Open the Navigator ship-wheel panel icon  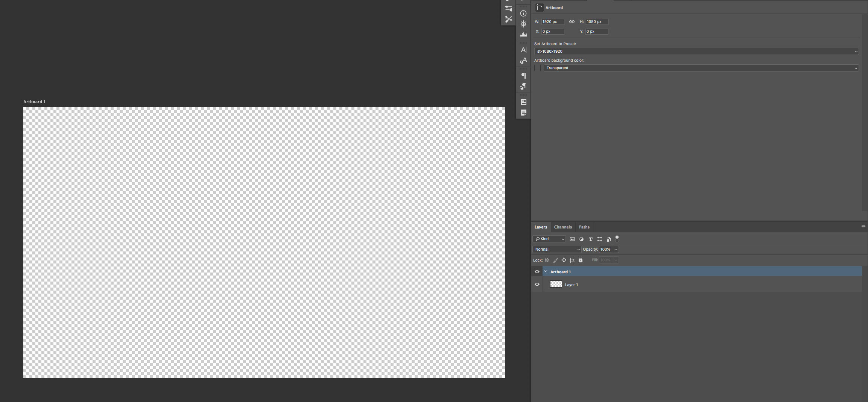pyautogui.click(x=523, y=24)
